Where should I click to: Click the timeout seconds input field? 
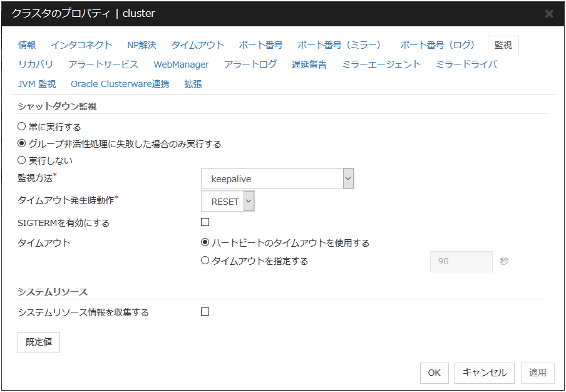click(x=461, y=261)
